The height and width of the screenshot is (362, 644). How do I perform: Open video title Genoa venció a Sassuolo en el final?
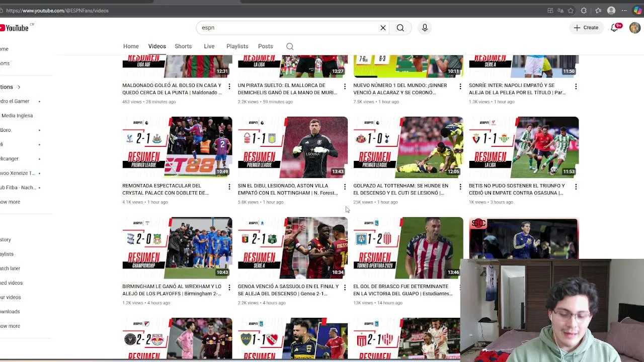[288, 290]
